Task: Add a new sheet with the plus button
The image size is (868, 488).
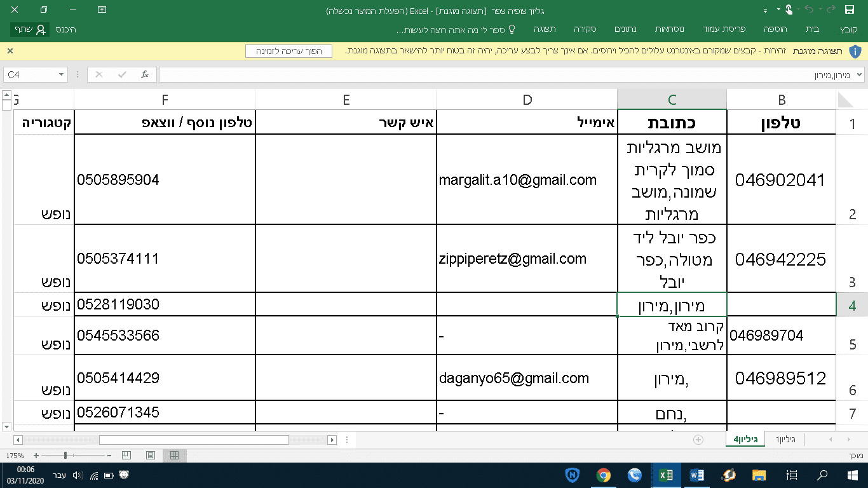Action: tap(698, 440)
